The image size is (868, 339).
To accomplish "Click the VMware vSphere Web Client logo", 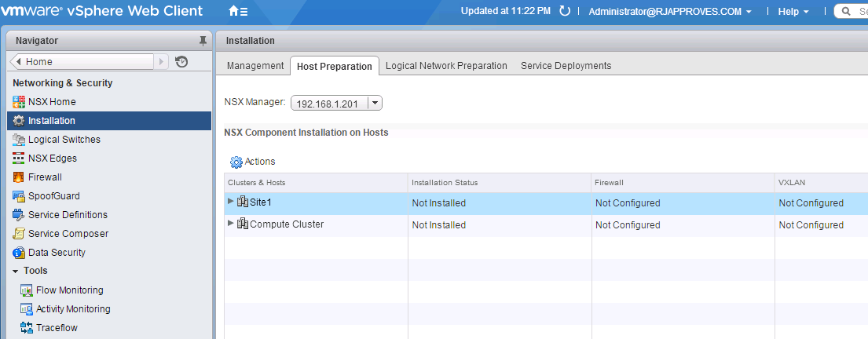I will [102, 10].
